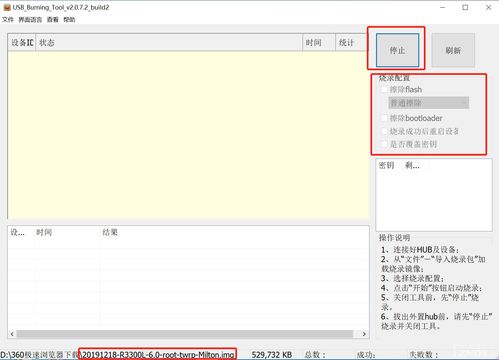
Task: Maximize the USB Burning Tool window
Action: click(465, 7)
